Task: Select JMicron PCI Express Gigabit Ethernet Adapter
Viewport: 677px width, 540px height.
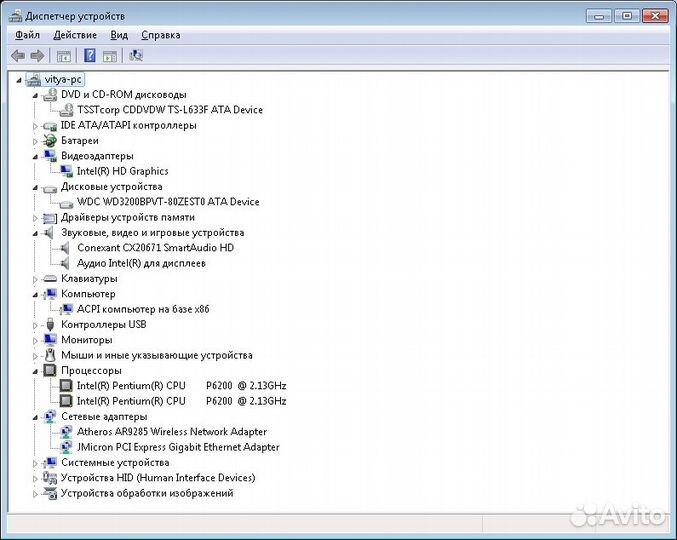Action: pos(178,447)
